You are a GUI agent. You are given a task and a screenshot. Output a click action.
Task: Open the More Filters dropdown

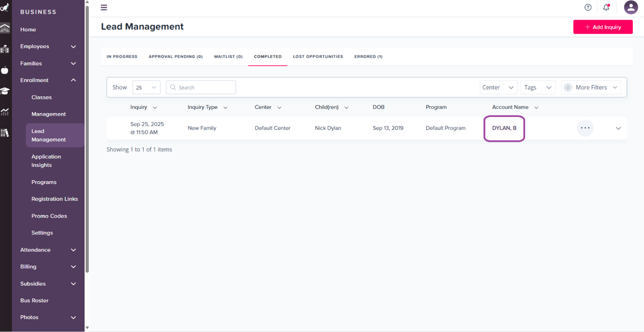591,87
